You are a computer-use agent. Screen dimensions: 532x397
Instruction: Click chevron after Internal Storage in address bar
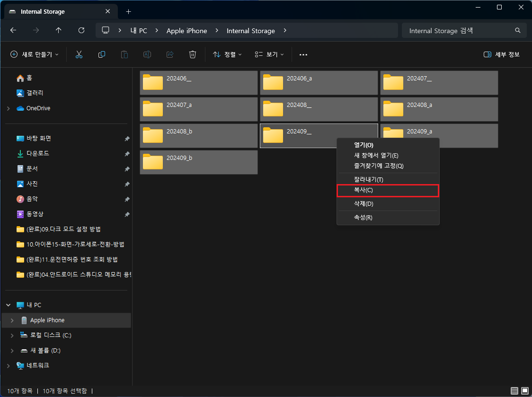285,31
